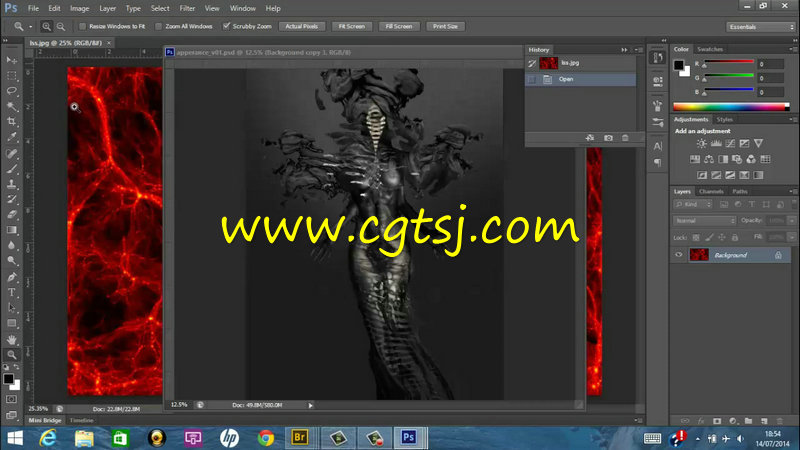Screen dimensions: 800x450
Task: Click Zoom Out mode in options bar
Action: [61, 27]
